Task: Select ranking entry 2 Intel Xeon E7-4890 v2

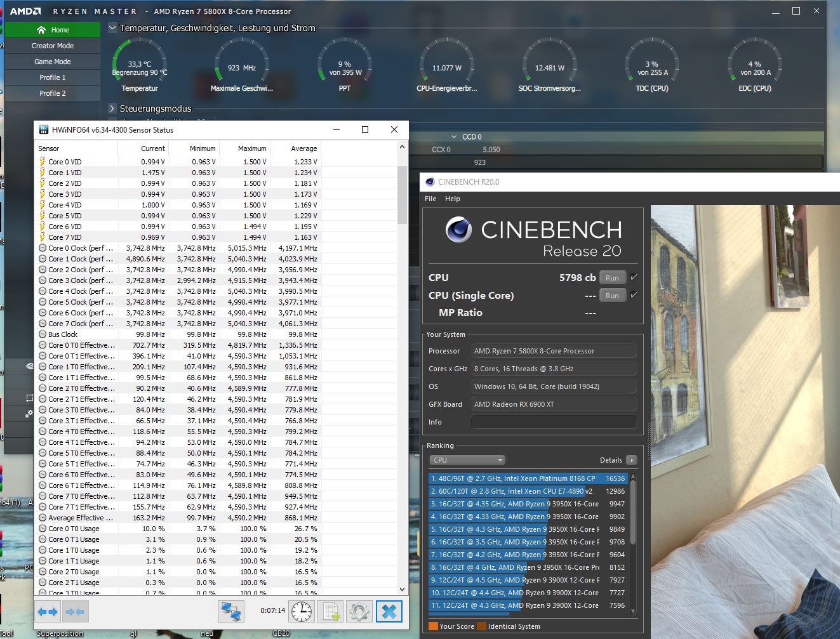Action: pyautogui.click(x=528, y=491)
